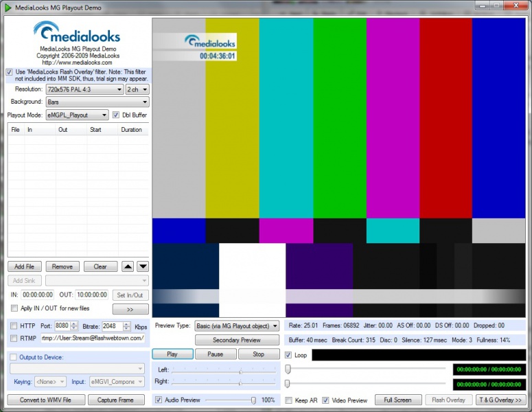The height and width of the screenshot is (412, 532).
Task: Click the green play app icon in title bar
Action: pos(8,8)
